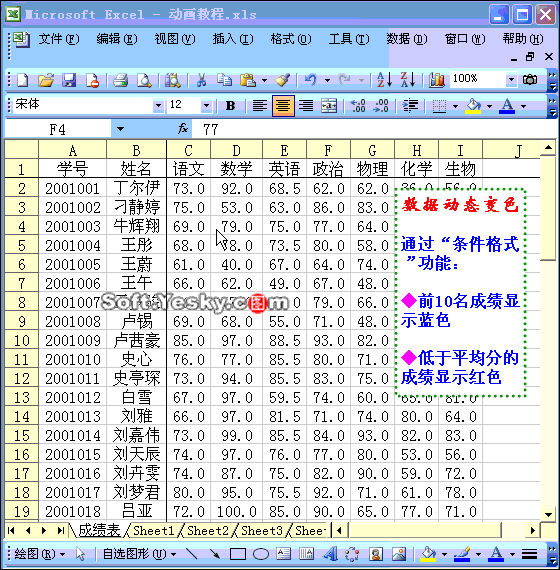Open the 编辑(E) menu
The height and width of the screenshot is (570, 560).
pyautogui.click(x=117, y=39)
